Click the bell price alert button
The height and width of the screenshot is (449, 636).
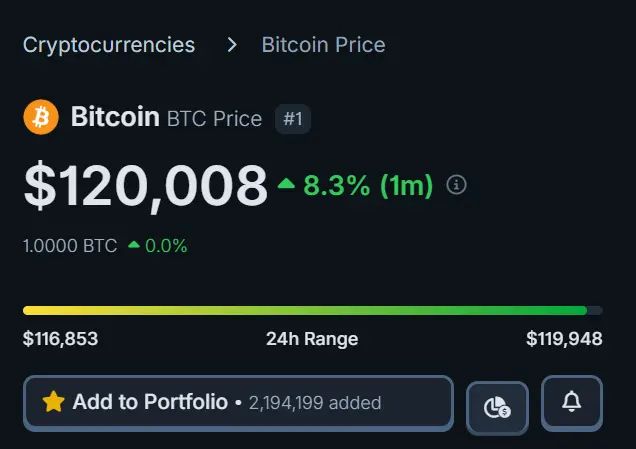coord(572,402)
